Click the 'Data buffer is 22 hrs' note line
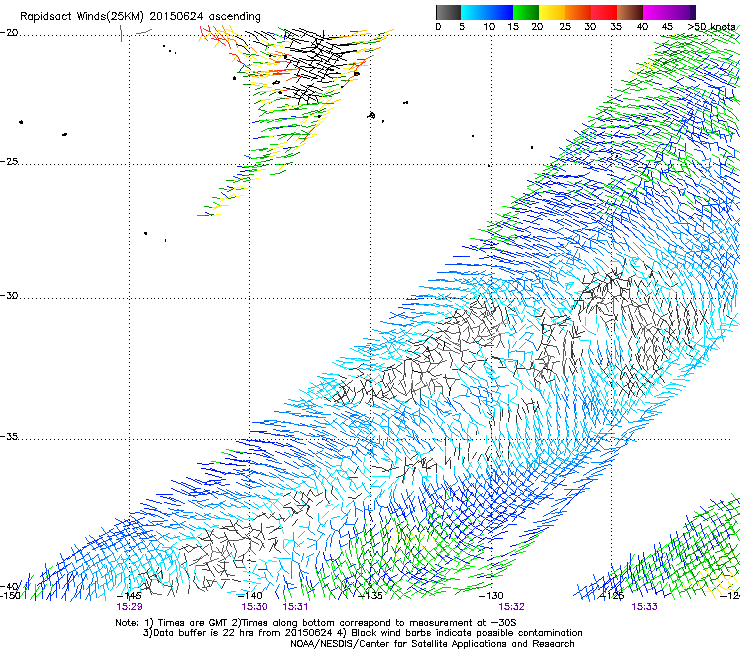Screen dimensions: 740x650 pos(362,633)
